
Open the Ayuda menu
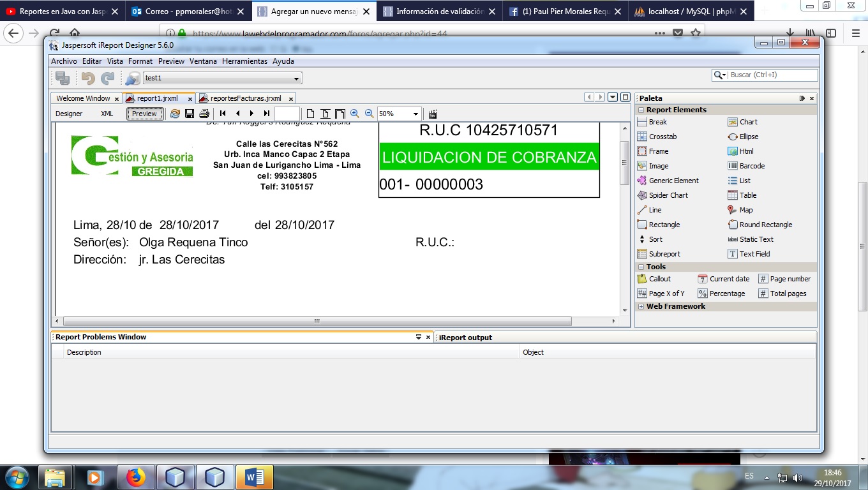coord(283,61)
